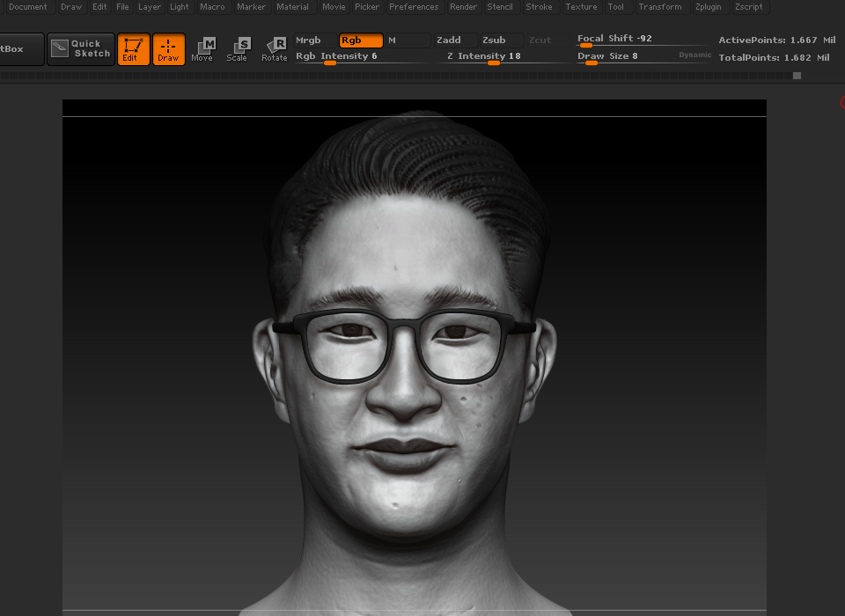Select the Scale tool
The width and height of the screenshot is (845, 616).
pyautogui.click(x=238, y=49)
